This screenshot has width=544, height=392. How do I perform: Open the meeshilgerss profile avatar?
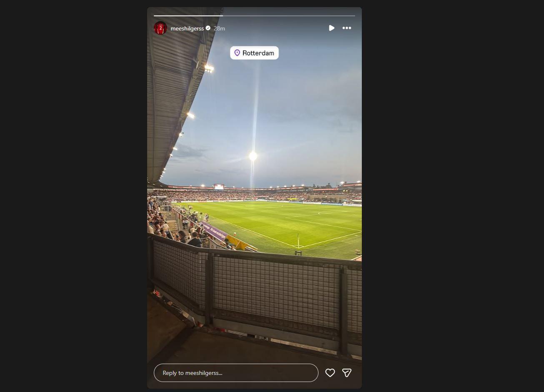click(x=160, y=28)
